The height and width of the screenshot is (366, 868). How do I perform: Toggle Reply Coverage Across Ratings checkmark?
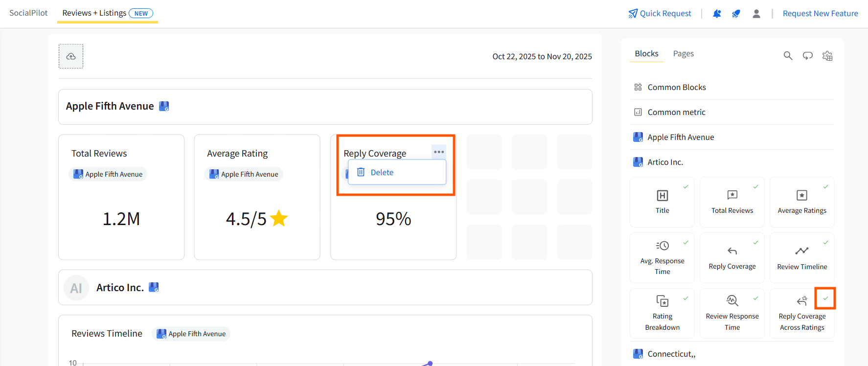tap(825, 298)
